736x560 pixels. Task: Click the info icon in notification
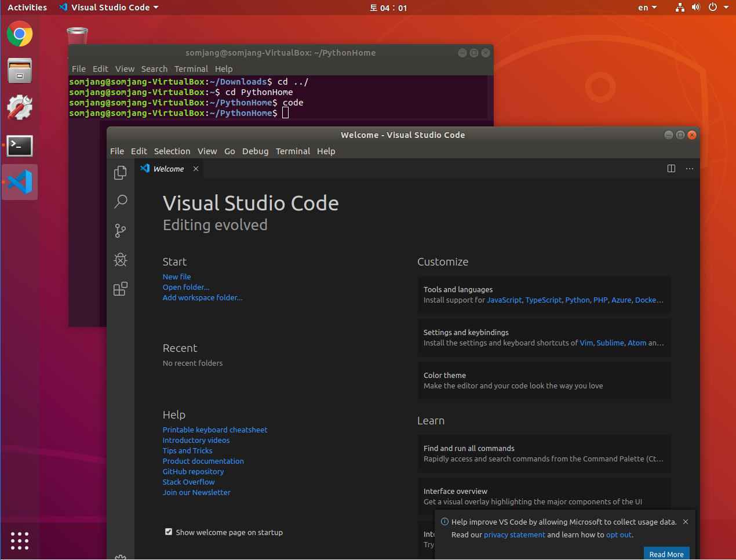coord(444,522)
